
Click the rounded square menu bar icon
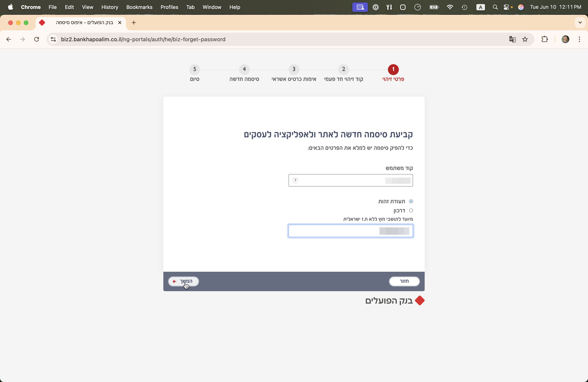(403, 7)
